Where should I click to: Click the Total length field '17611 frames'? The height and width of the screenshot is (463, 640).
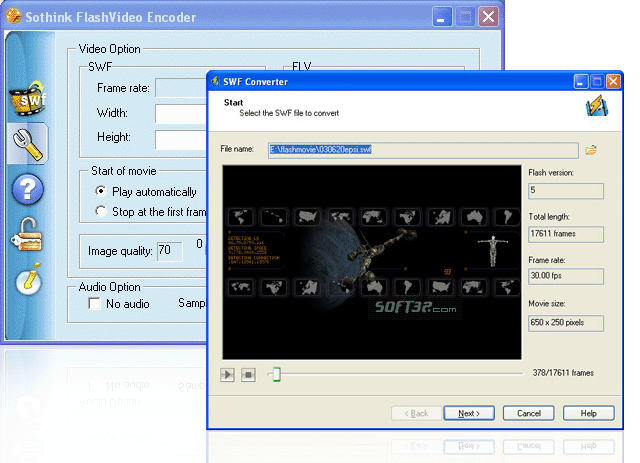pos(566,234)
